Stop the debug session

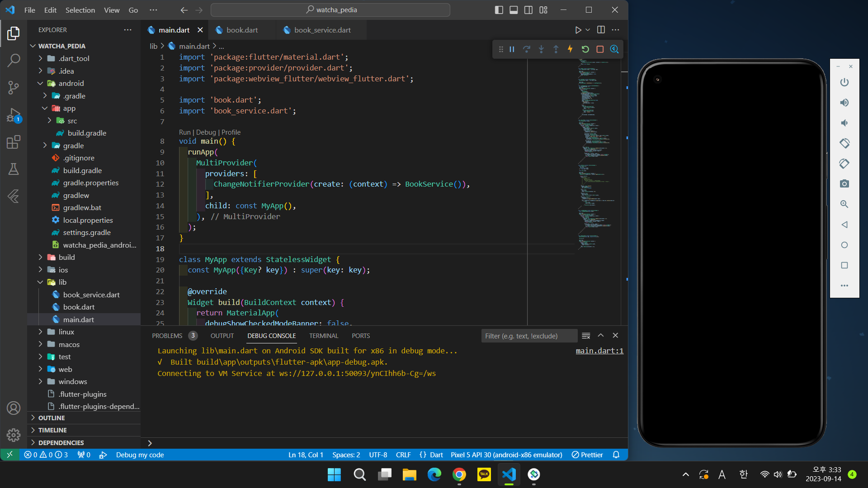[600, 49]
